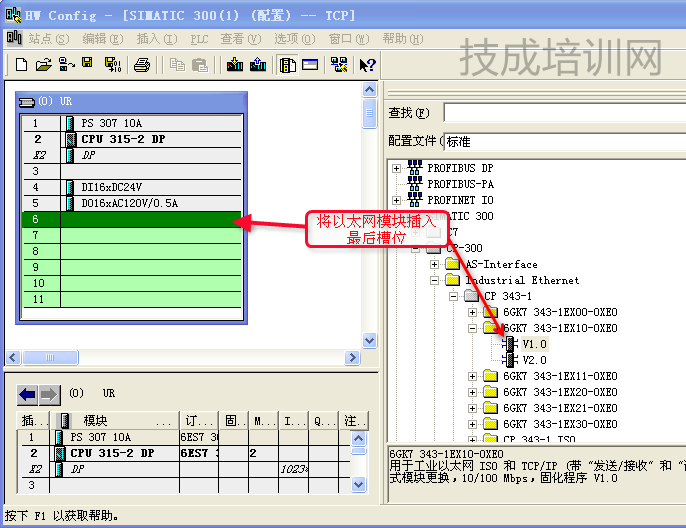Viewport: 686px width, 528px height.
Task: Click the PROFIBUS-PA network icon
Action: [x=415, y=183]
